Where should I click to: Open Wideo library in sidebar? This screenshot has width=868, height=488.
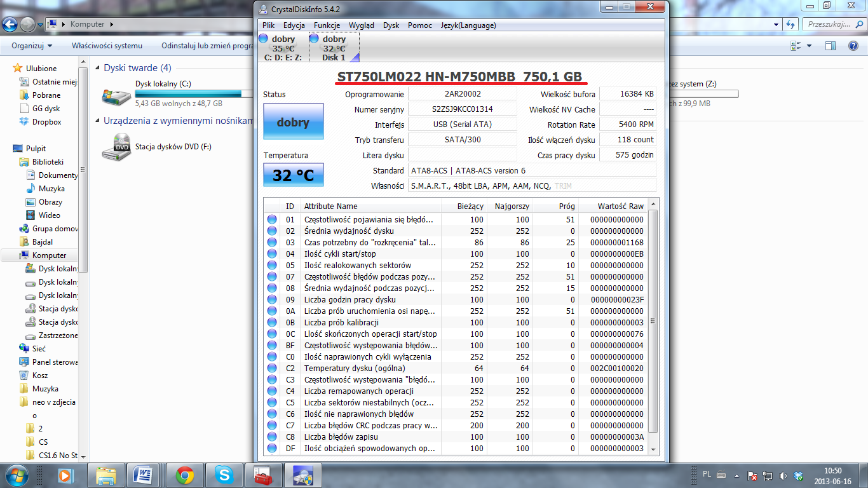50,215
